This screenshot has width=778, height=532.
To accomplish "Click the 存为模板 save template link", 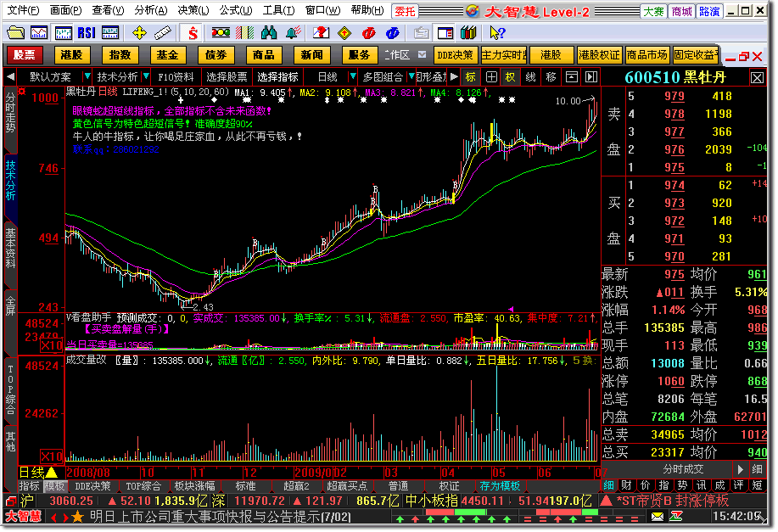I will pos(500,486).
